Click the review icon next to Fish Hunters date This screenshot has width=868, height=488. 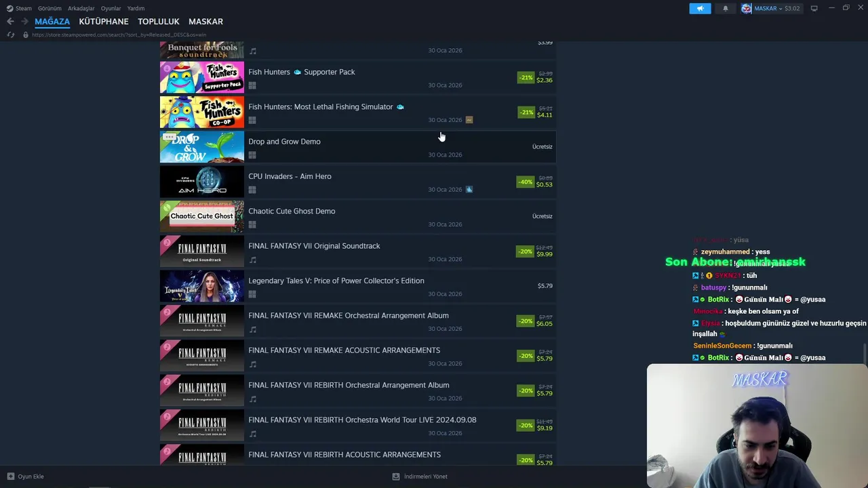[x=469, y=120]
